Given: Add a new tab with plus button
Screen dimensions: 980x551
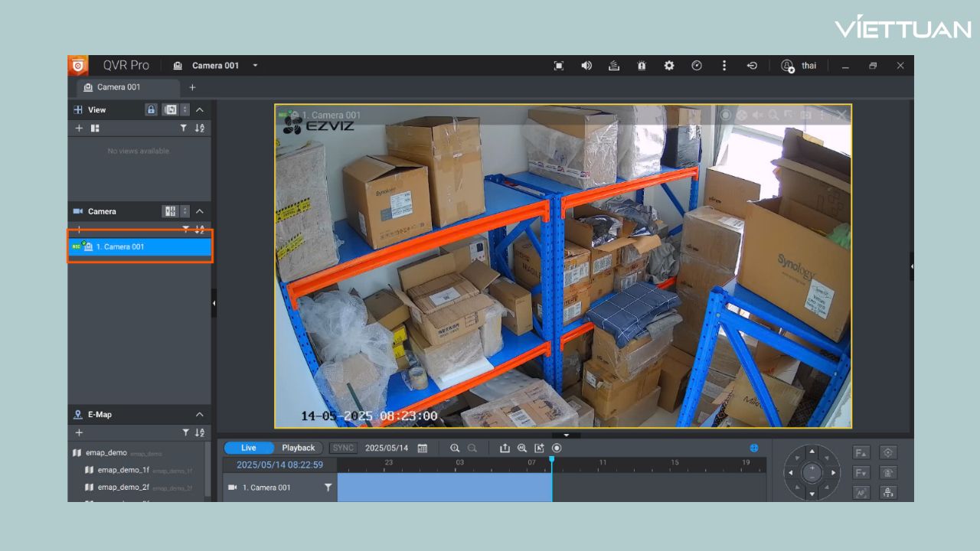Looking at the screenshot, I should tap(192, 88).
